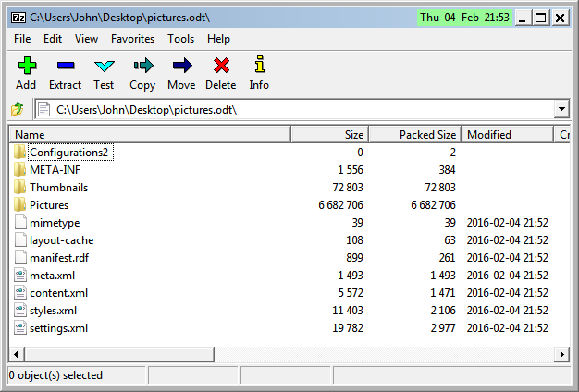Sort by the Packed Size column header
The image size is (579, 392).
click(414, 135)
